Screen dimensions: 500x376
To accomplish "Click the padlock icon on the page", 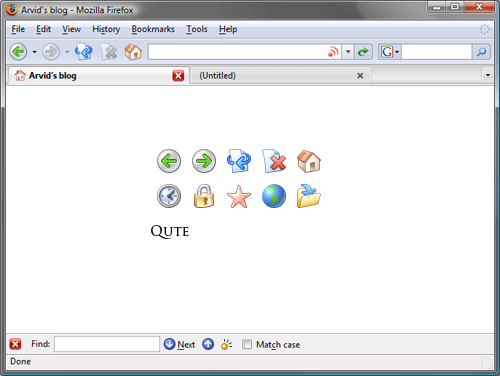I will coord(204,196).
